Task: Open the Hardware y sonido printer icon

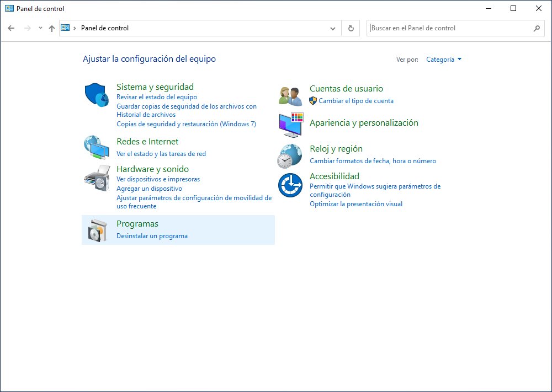Action: (97, 178)
